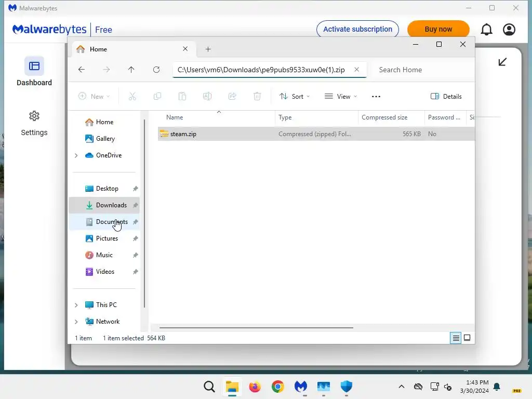Open the Videos quick access folder
Viewport: 532px width, 399px height.
click(x=104, y=272)
